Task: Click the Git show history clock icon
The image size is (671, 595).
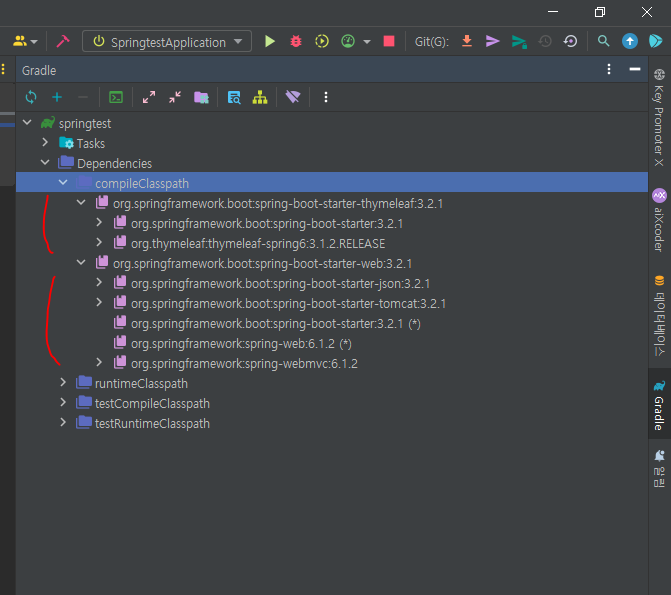Action: (x=545, y=42)
